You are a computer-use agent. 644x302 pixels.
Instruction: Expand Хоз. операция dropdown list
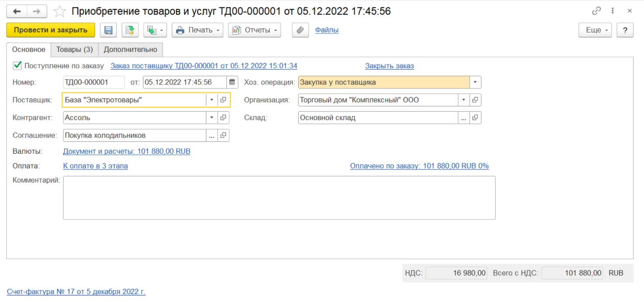click(475, 82)
